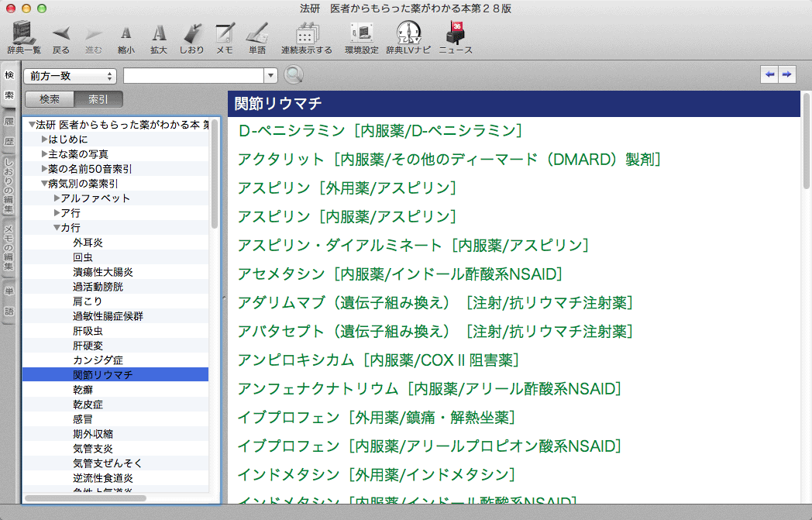The image size is (812, 520).
Task: Switch to the 索引 index segment
Action: [x=98, y=99]
